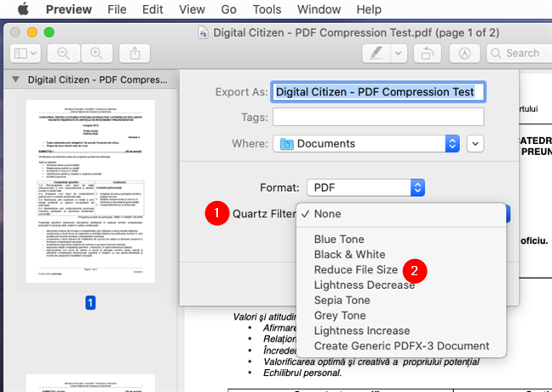This screenshot has width=552, height=392.
Task: Expand the highlight color dropdown arrow
Action: tap(397, 53)
